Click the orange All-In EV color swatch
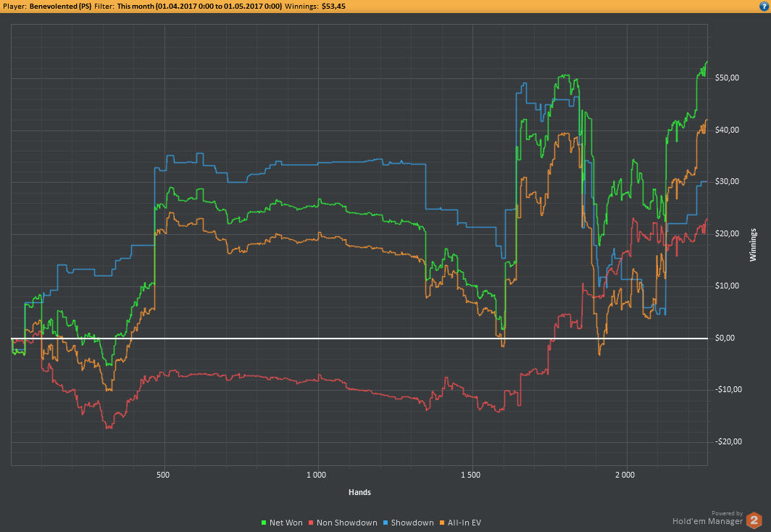The width and height of the screenshot is (771, 532). [x=442, y=523]
